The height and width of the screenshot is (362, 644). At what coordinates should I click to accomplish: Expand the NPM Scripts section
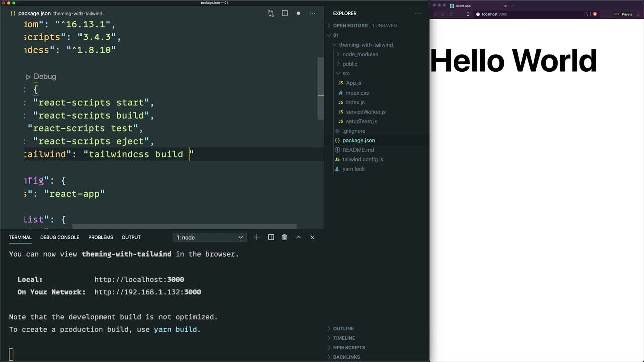349,347
